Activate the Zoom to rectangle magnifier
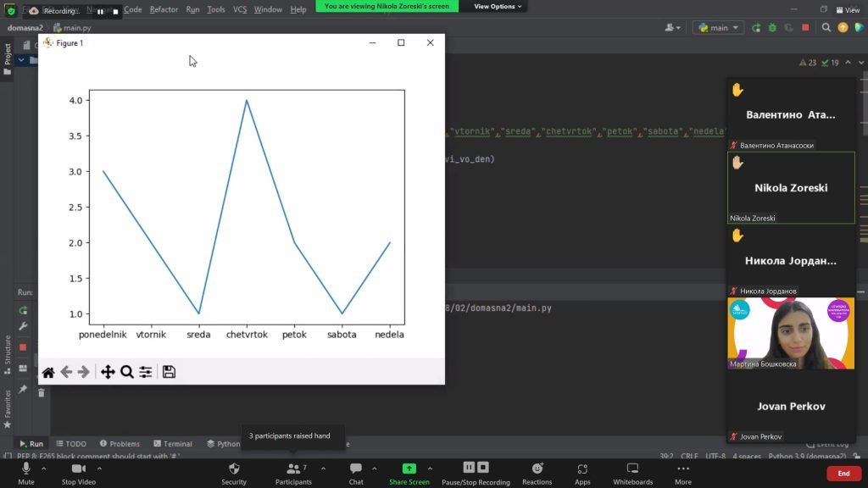Screen dimensions: 868x488 pyautogui.click(x=127, y=372)
